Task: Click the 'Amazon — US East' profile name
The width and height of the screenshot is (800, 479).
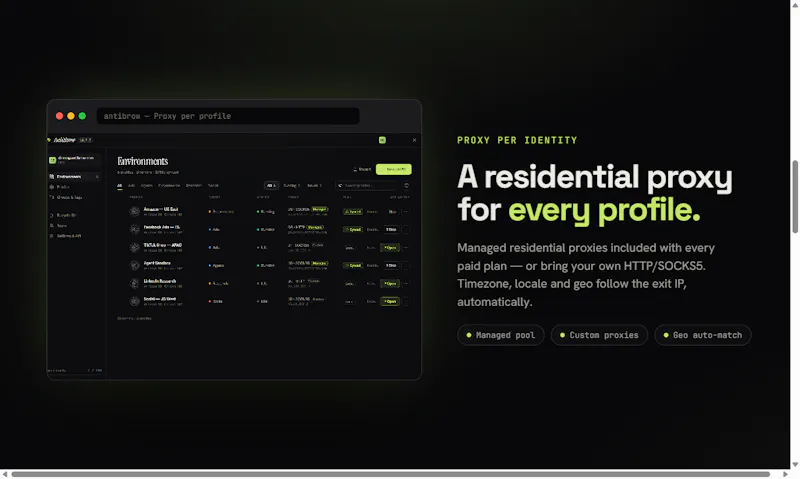Action: pyautogui.click(x=161, y=209)
